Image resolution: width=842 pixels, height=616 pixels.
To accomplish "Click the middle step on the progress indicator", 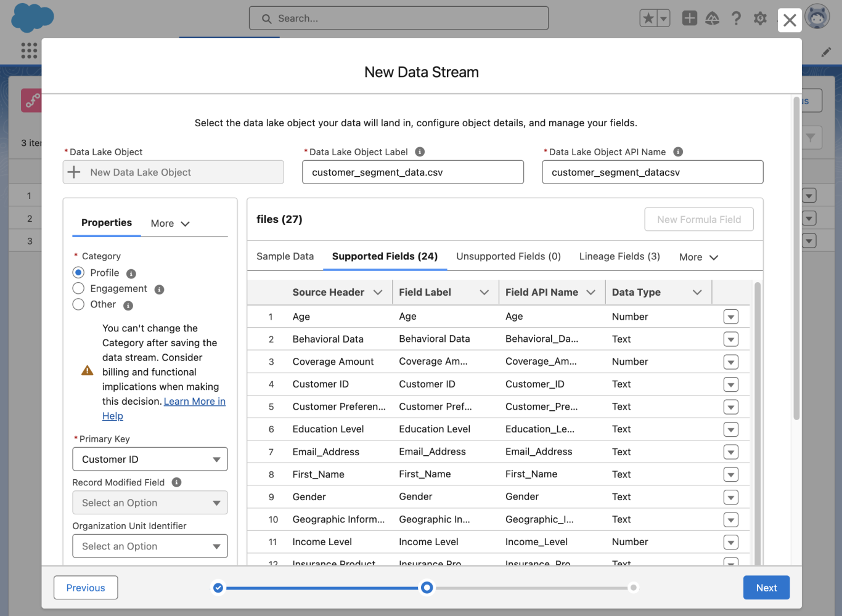I will (x=427, y=588).
